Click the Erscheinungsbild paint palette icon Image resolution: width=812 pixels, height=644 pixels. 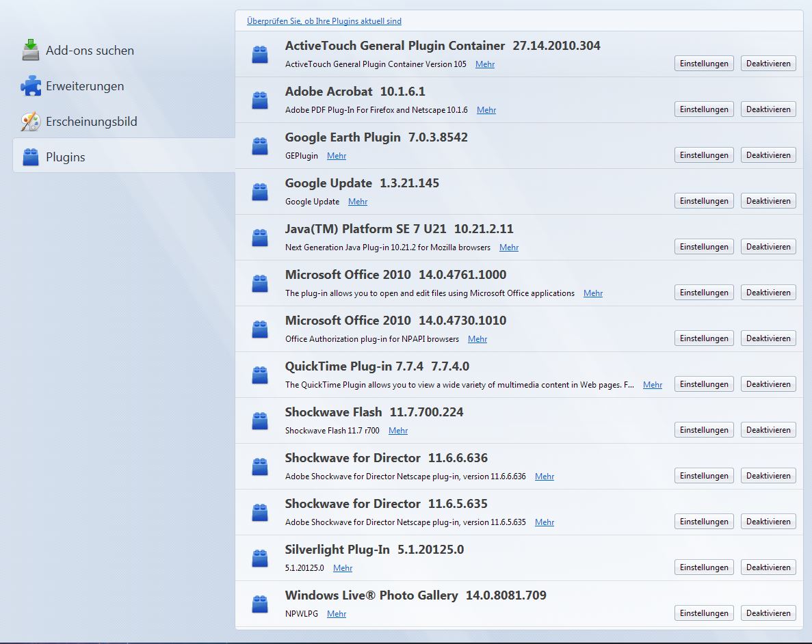tap(31, 122)
